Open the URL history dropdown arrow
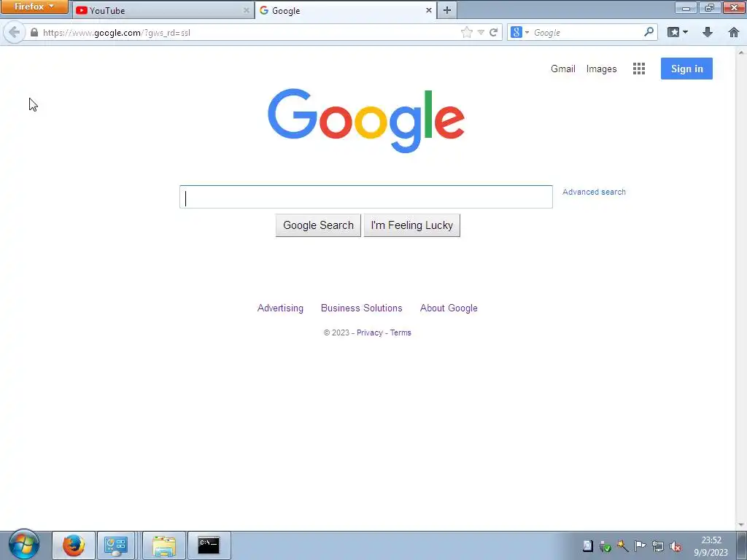747x560 pixels. [x=481, y=32]
